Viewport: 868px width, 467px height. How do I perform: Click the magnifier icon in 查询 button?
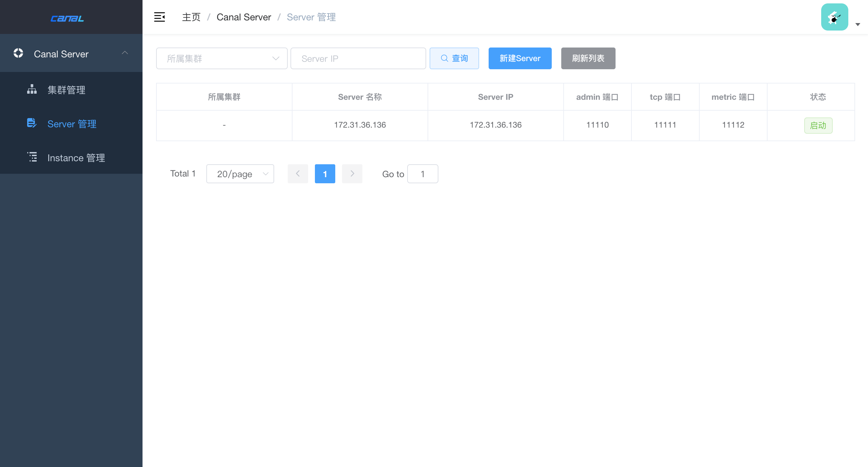[444, 58]
